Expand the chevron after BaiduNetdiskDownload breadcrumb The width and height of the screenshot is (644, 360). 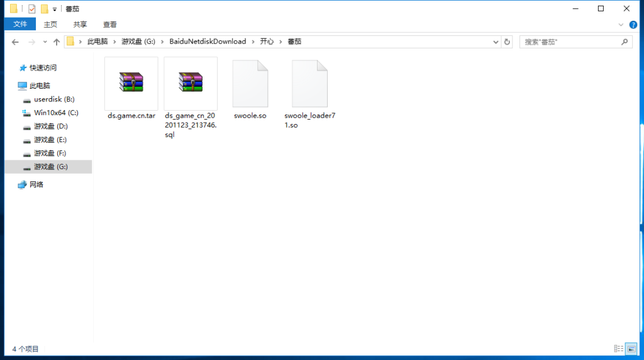click(253, 42)
